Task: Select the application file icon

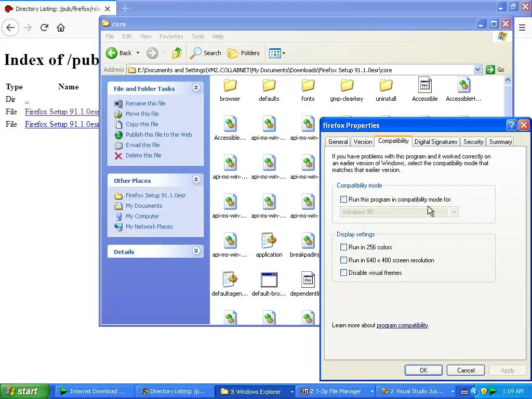Action: 269,241
